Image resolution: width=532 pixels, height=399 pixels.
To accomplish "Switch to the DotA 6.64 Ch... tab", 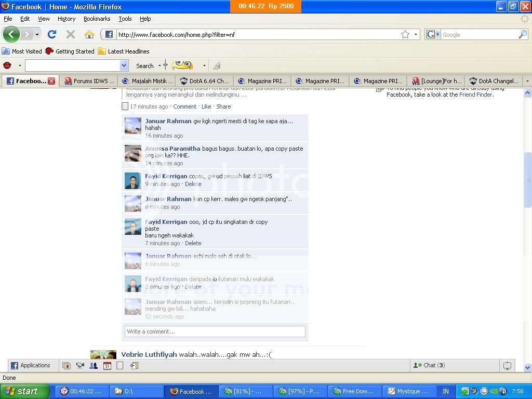I will point(204,81).
